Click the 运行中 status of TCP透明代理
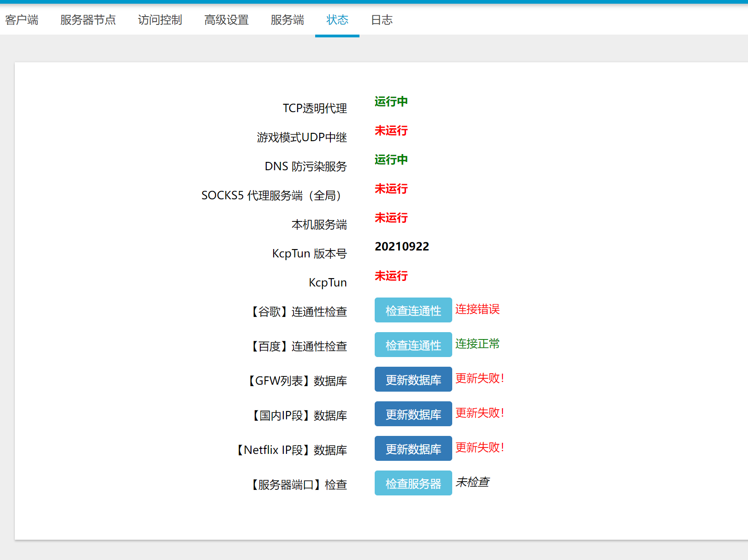This screenshot has width=748, height=560. coord(391,101)
